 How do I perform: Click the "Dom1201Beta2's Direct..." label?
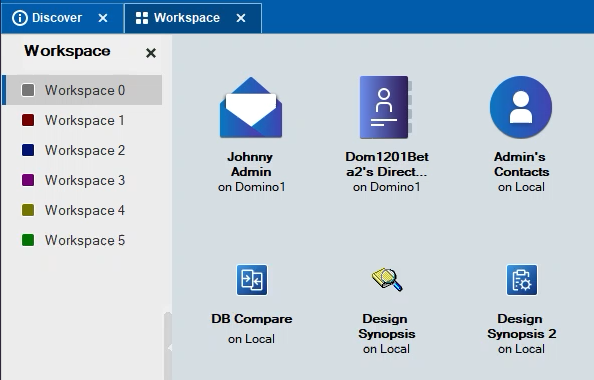tap(387, 164)
